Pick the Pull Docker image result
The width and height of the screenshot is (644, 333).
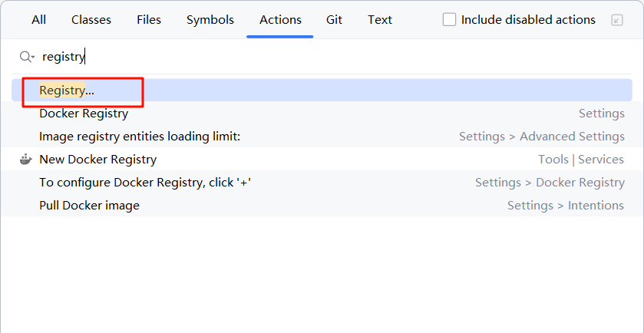[x=89, y=206]
